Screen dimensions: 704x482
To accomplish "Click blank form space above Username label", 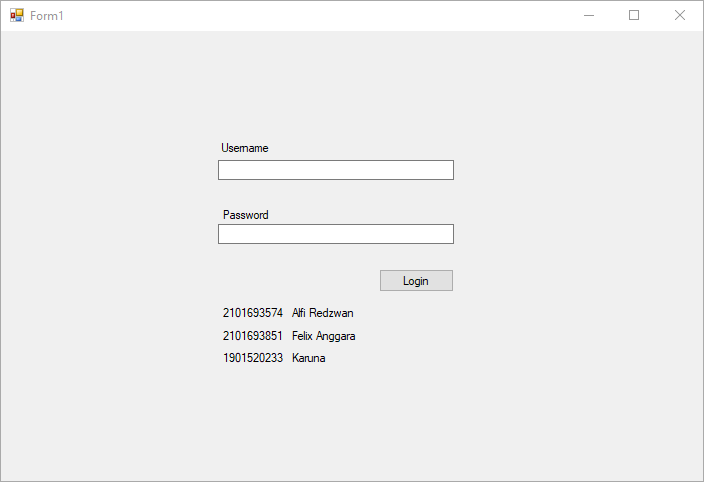I will coord(336,90).
